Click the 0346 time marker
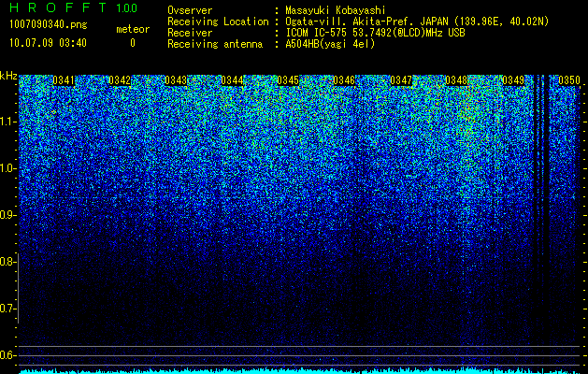 point(344,80)
